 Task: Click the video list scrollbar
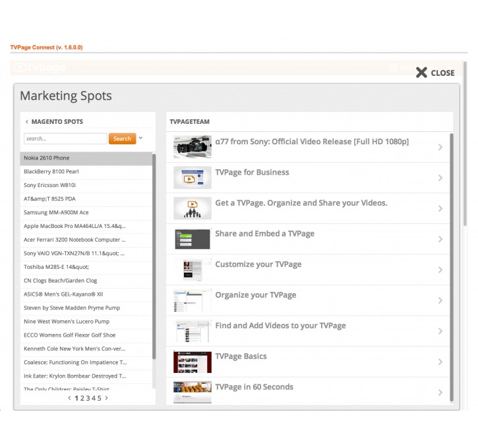452,267
